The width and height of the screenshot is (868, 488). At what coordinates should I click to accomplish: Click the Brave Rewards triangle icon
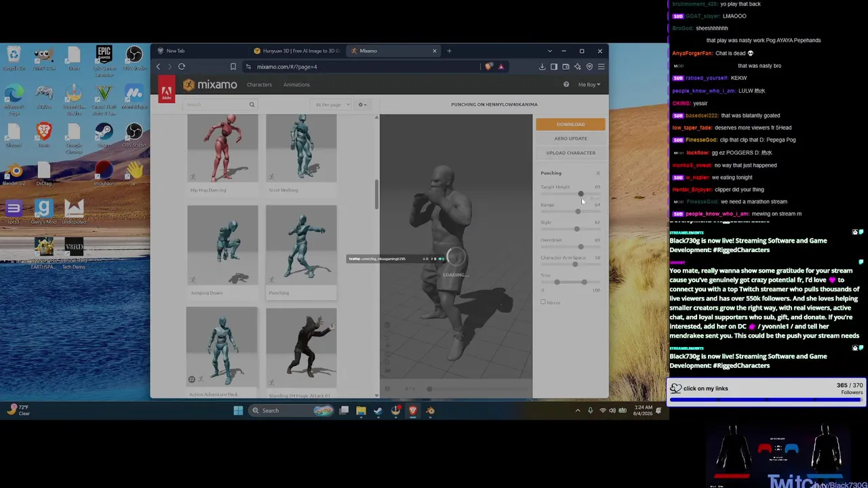[501, 66]
